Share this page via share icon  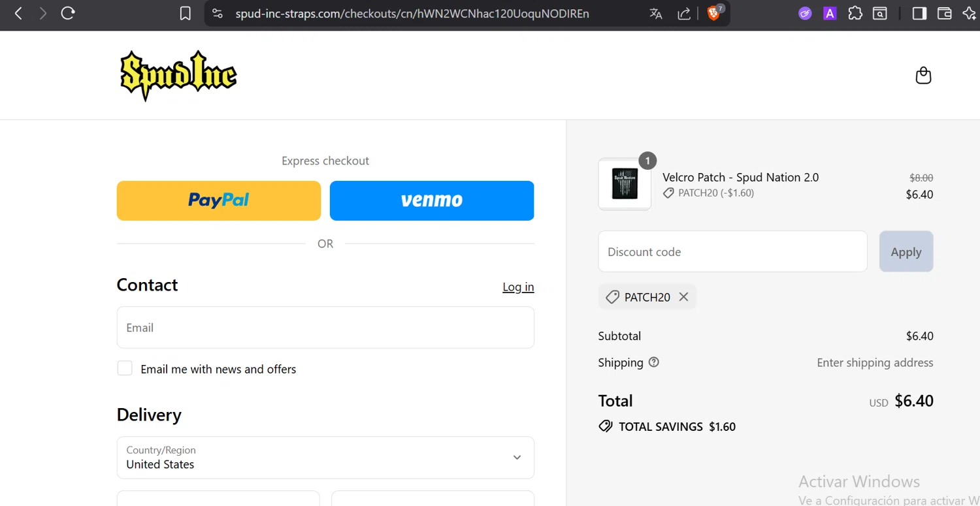point(684,13)
